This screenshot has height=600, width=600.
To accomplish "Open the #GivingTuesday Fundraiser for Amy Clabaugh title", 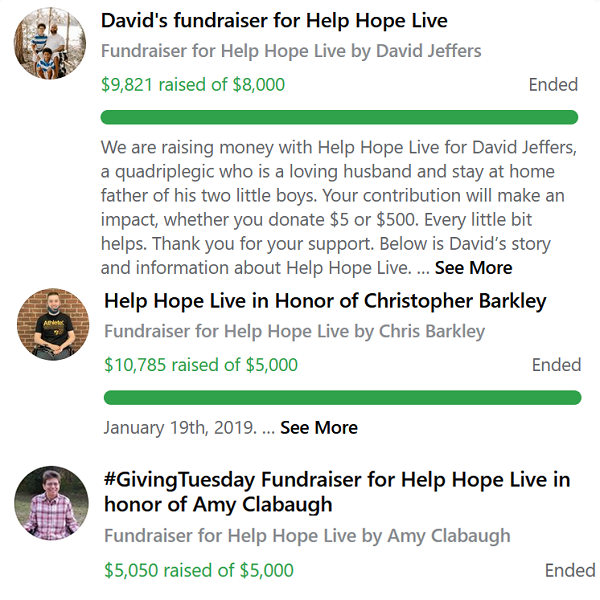I will pos(337,492).
